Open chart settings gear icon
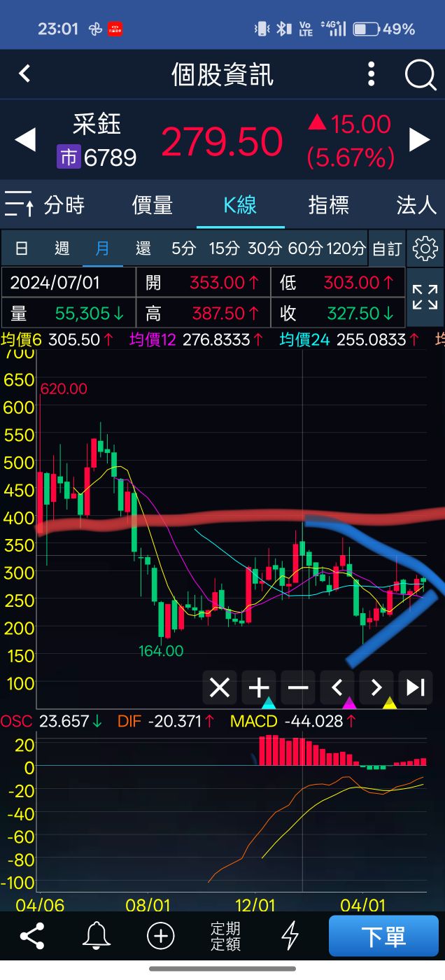The width and height of the screenshot is (445, 980). pyautogui.click(x=425, y=248)
